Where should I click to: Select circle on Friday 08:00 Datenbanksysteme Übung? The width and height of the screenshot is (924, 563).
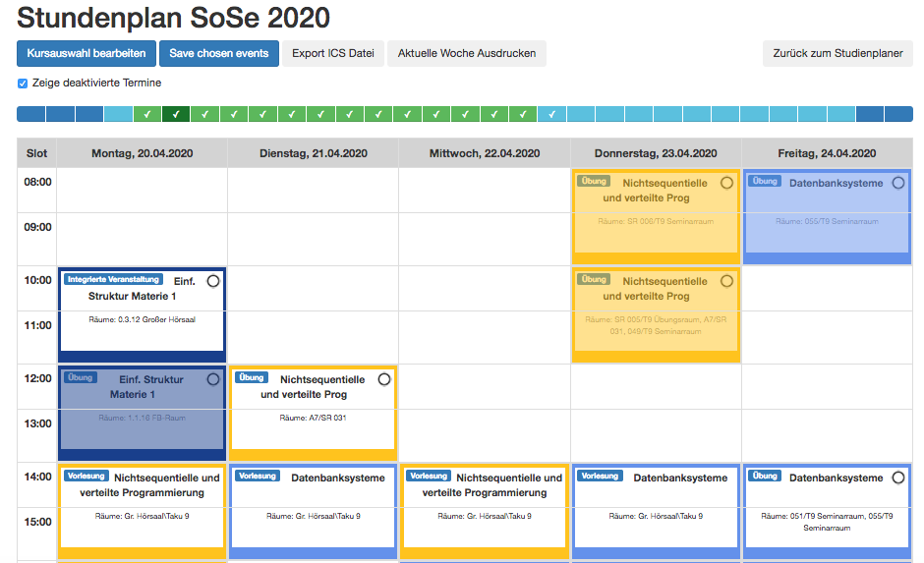[898, 183]
